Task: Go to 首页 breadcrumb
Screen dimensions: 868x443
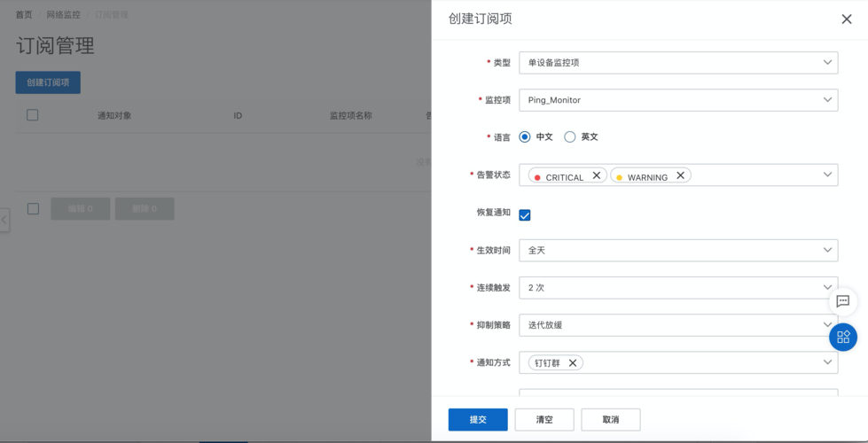Action: pyautogui.click(x=24, y=15)
